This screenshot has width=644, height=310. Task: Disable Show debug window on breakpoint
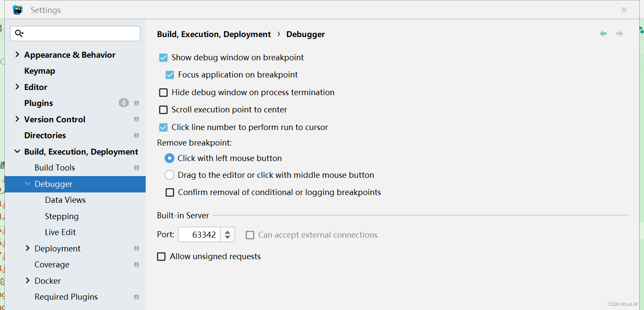[x=163, y=58]
